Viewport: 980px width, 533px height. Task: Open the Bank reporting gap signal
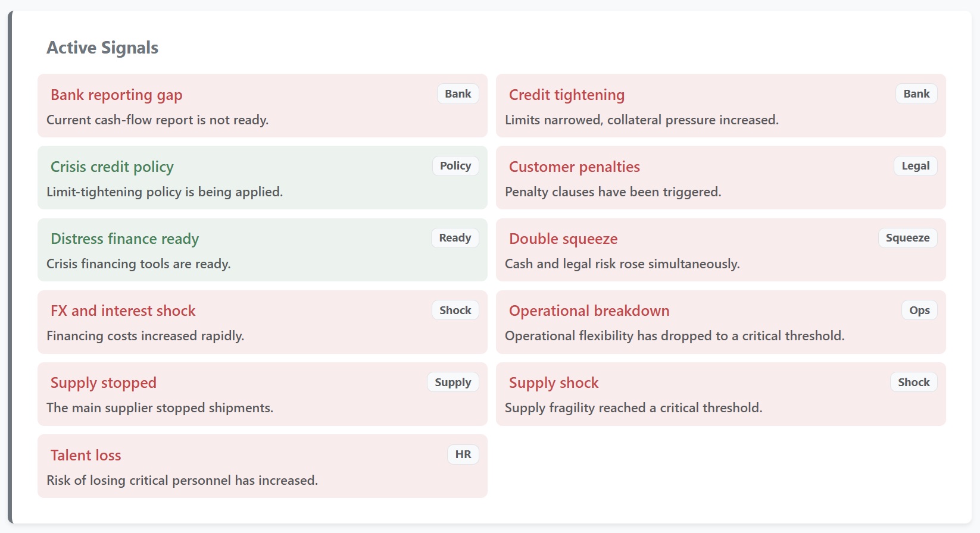[x=116, y=95]
